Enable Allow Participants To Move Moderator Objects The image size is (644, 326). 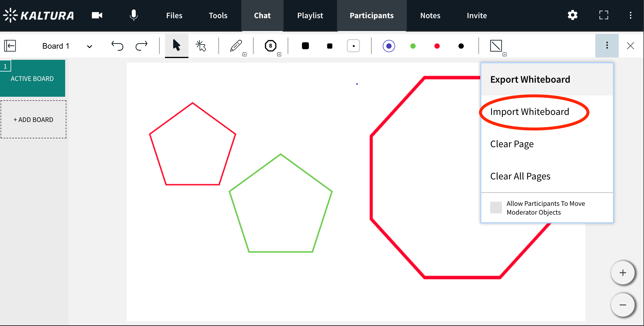[496, 208]
